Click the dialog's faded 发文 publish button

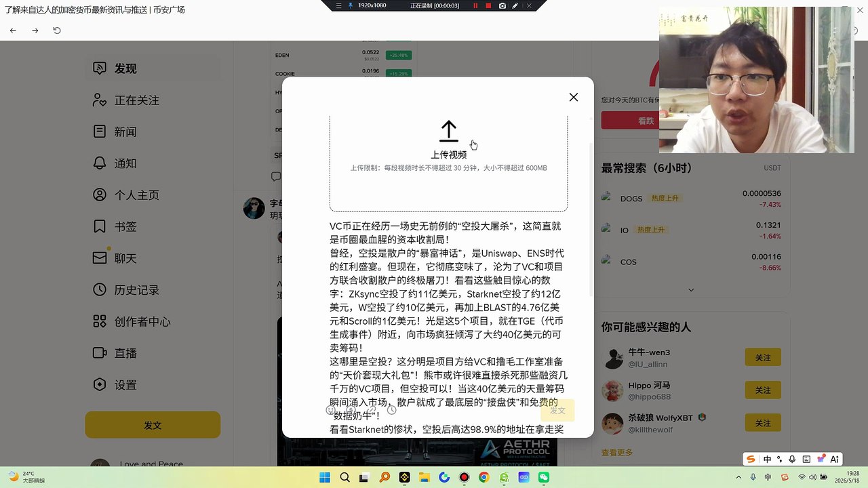tap(557, 411)
